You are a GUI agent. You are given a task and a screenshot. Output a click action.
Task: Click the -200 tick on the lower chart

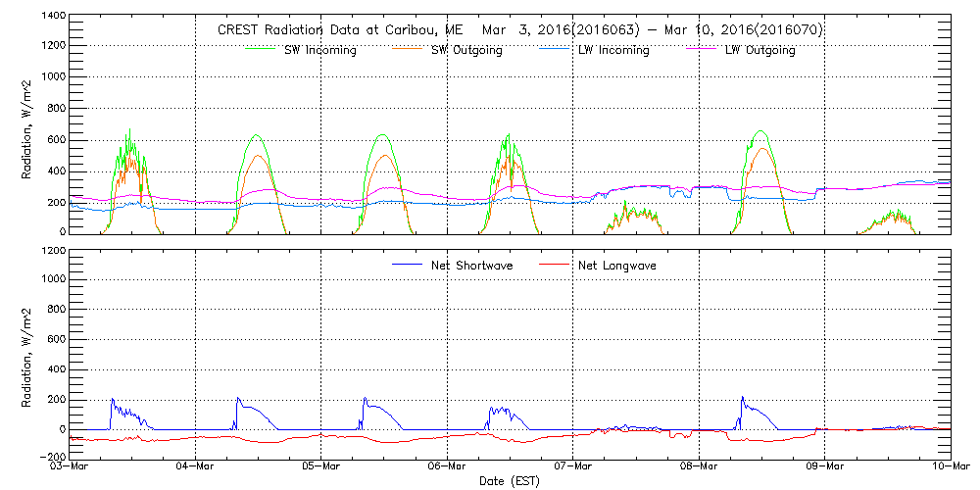click(54, 459)
